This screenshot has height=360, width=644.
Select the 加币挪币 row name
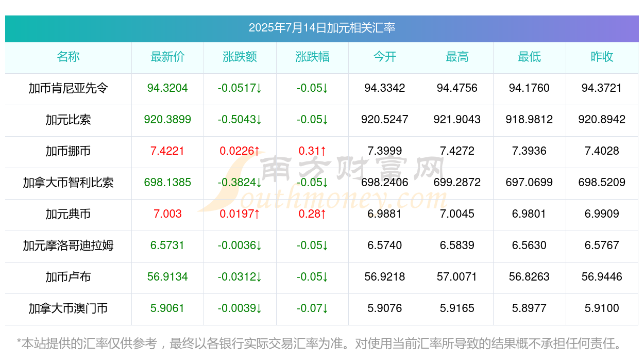tap(68, 151)
